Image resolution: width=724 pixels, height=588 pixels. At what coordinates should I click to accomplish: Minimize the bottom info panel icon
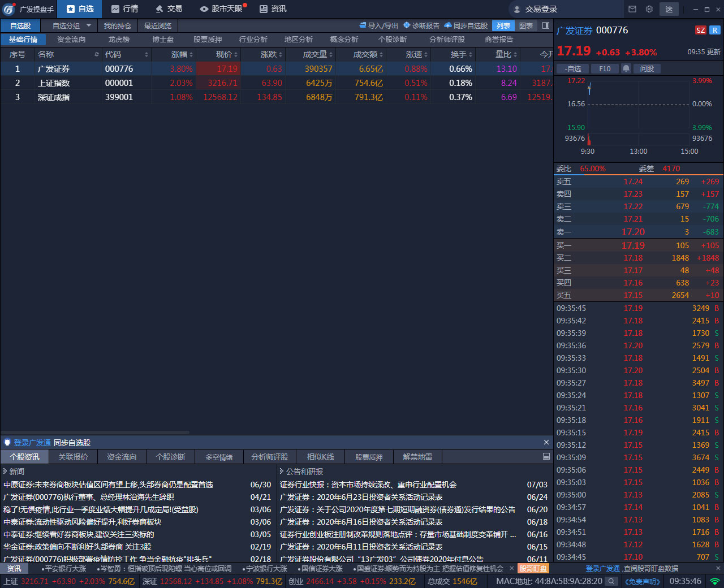[x=546, y=456]
